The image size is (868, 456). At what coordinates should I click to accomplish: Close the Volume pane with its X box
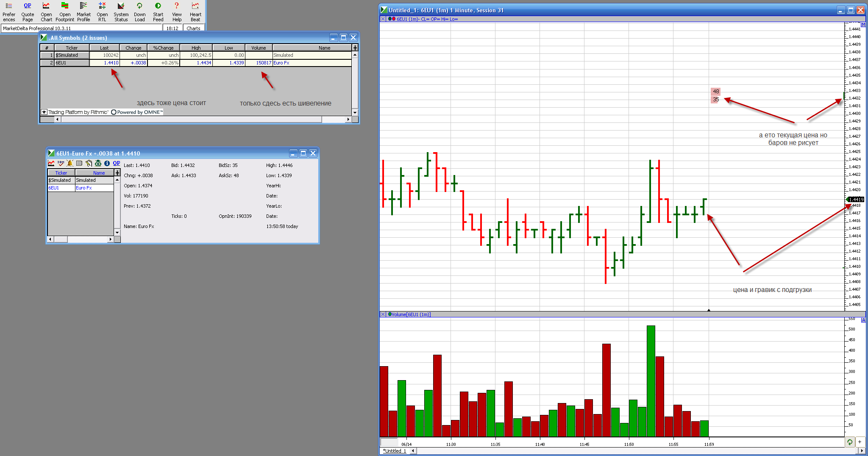point(383,314)
